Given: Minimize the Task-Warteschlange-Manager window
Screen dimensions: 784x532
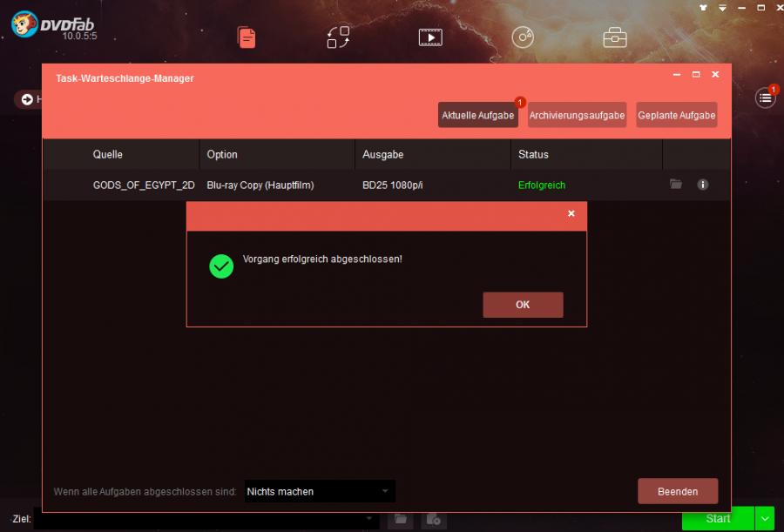Looking at the screenshot, I should click(x=677, y=75).
